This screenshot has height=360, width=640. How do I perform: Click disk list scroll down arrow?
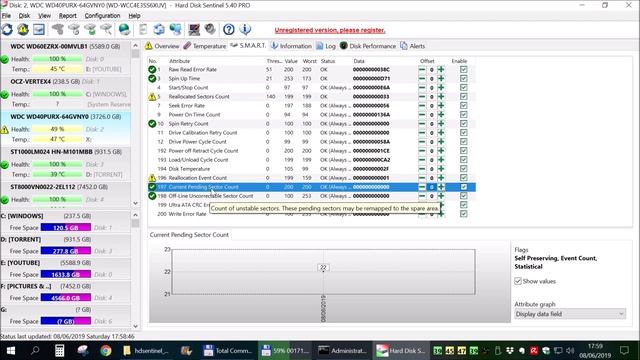coord(136,203)
